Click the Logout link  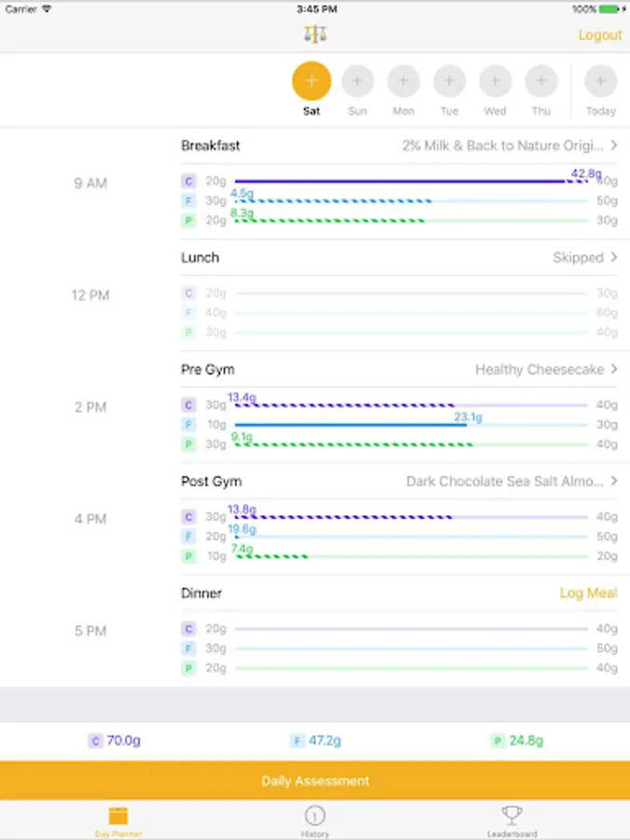point(599,35)
